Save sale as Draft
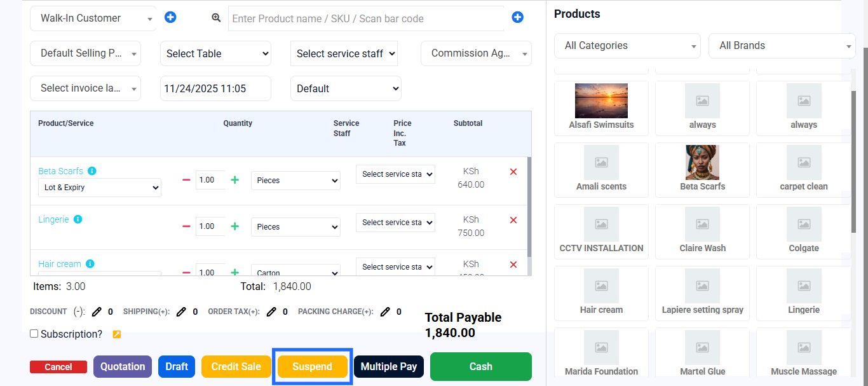The image size is (868, 386). tap(177, 367)
